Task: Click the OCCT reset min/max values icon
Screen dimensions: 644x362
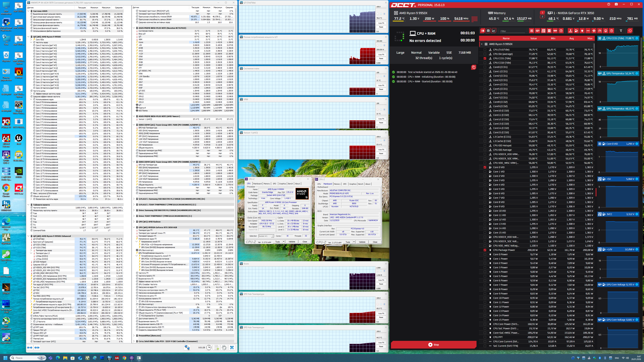Action: click(630, 31)
